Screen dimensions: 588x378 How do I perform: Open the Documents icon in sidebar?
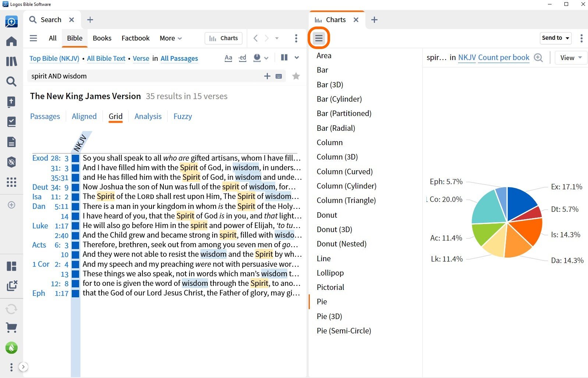point(11,142)
